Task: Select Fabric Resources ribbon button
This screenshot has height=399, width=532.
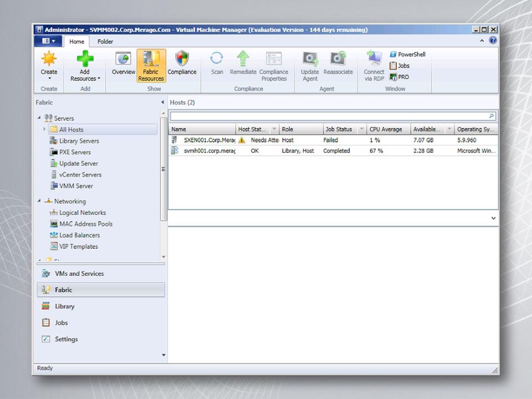Action: (x=151, y=66)
